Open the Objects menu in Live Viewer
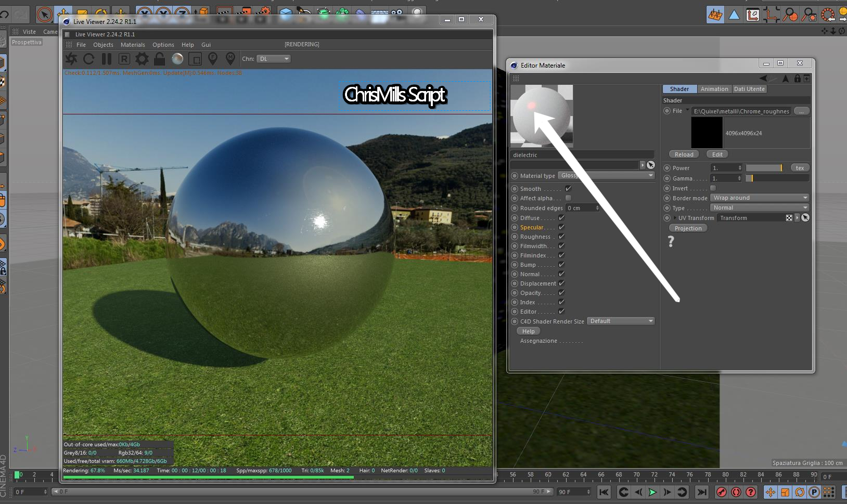 click(103, 45)
